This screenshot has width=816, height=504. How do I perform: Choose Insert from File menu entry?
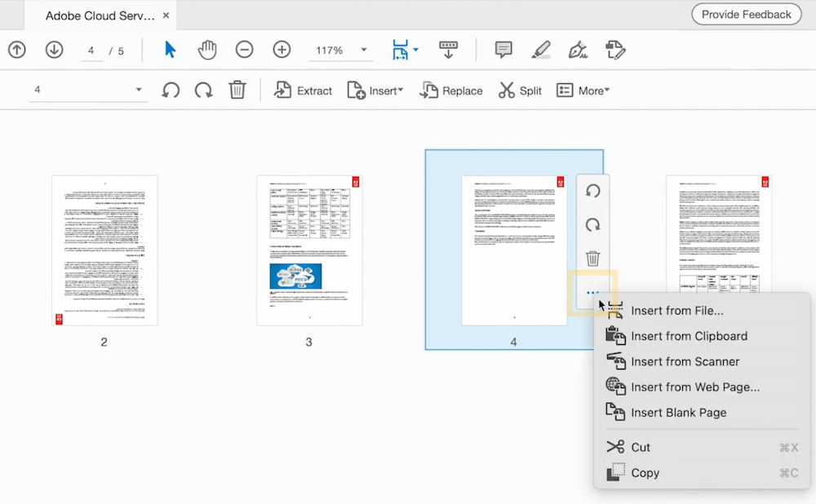coord(676,310)
